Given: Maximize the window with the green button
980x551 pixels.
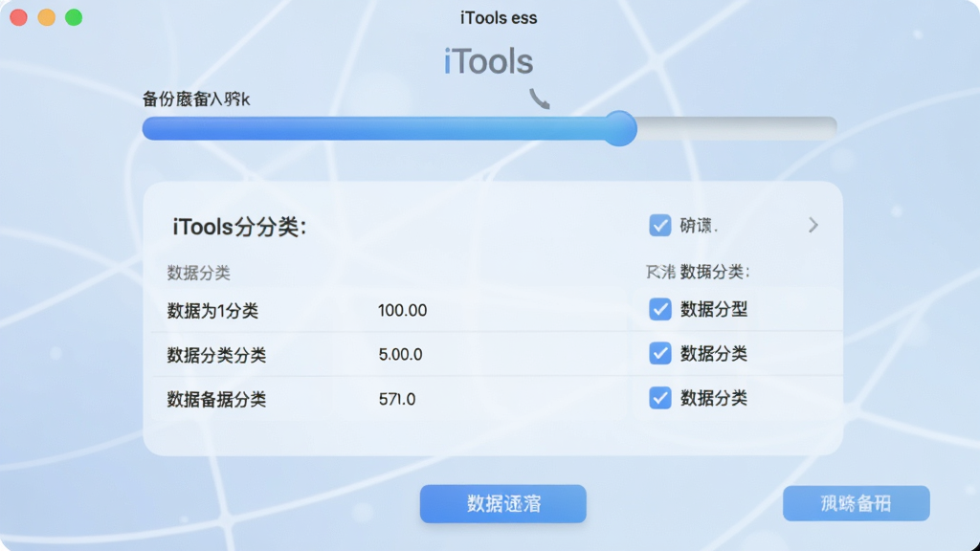Looking at the screenshot, I should pos(74,17).
